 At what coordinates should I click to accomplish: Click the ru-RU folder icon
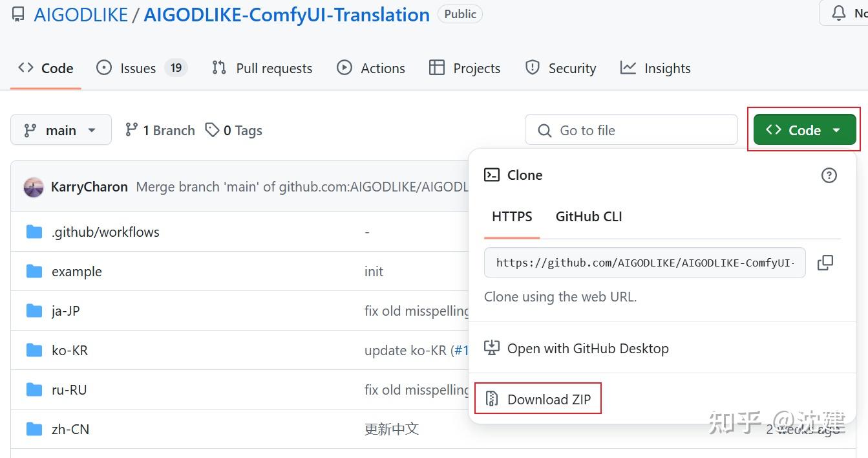coord(34,389)
